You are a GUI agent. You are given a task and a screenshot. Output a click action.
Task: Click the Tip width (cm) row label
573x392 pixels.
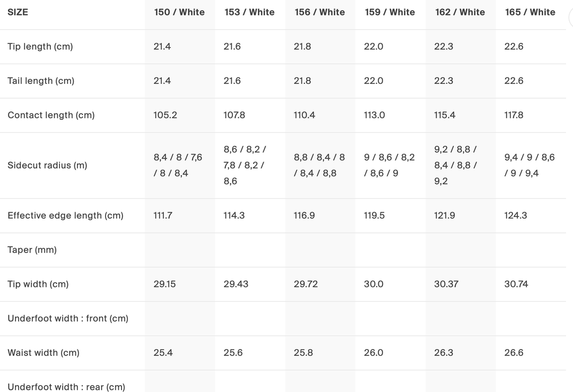point(38,284)
